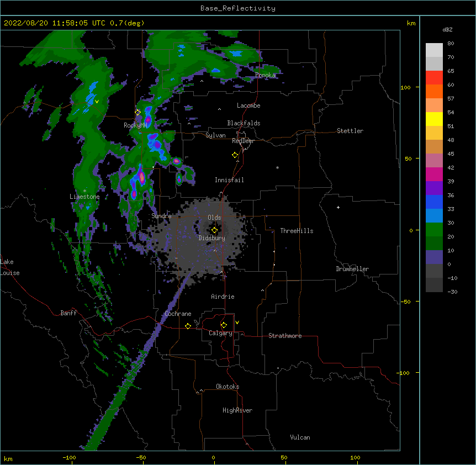Select the deep orange legend swatch below red
This screenshot has width=476, height=465.
coord(434,91)
